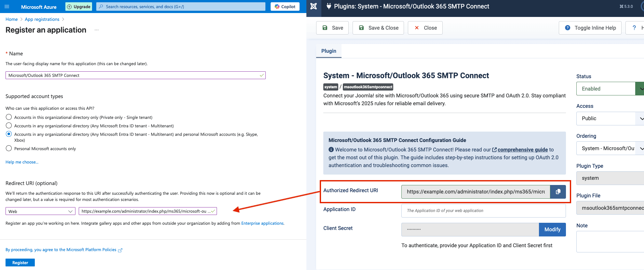The image size is (644, 270).
Task: Switch to the Plugin tab
Action: click(x=329, y=51)
